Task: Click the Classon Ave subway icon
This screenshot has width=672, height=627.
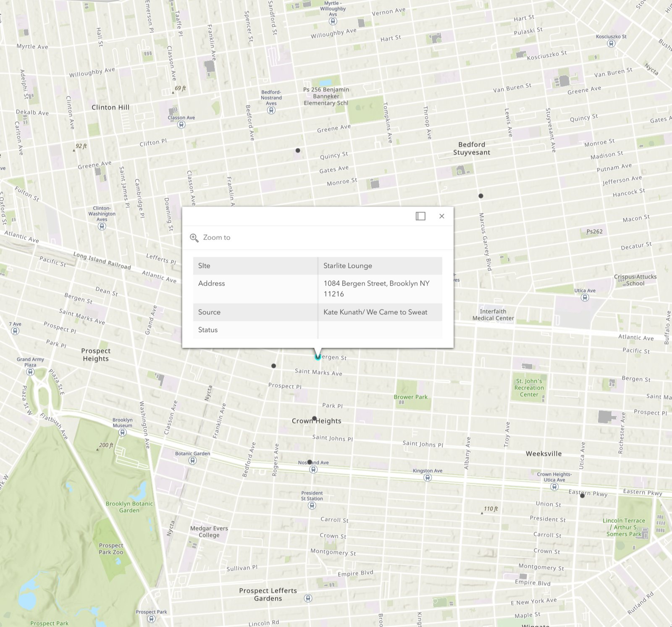Action: pyautogui.click(x=181, y=124)
